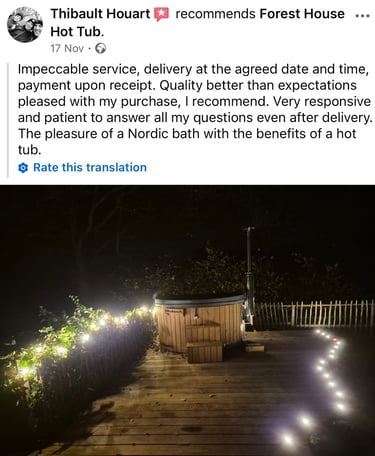This screenshot has height=456, width=375.
Task: Click the 17 Nov post timestamp
Action: click(67, 49)
